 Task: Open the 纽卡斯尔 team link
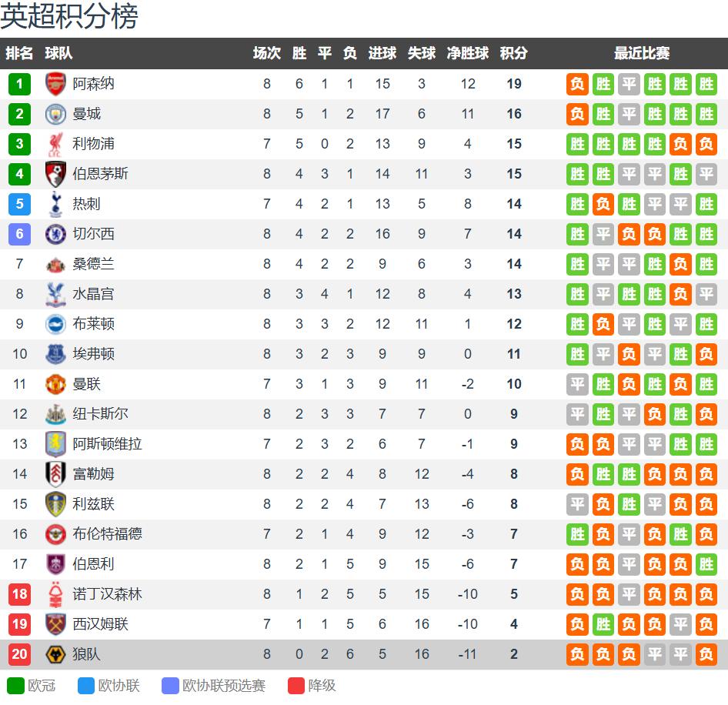point(100,414)
